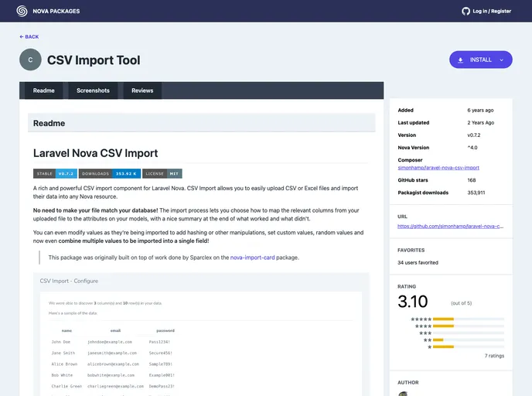Click the '2 Years Ago' last updated value
This screenshot has height=396, width=532.
[x=480, y=123]
